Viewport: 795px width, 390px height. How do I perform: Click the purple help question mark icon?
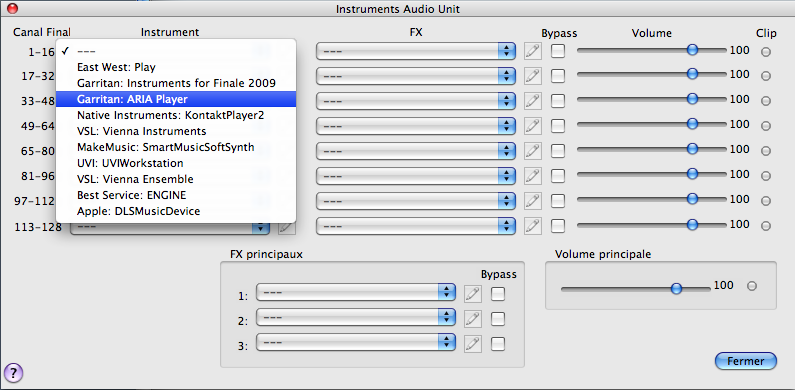pos(14,373)
